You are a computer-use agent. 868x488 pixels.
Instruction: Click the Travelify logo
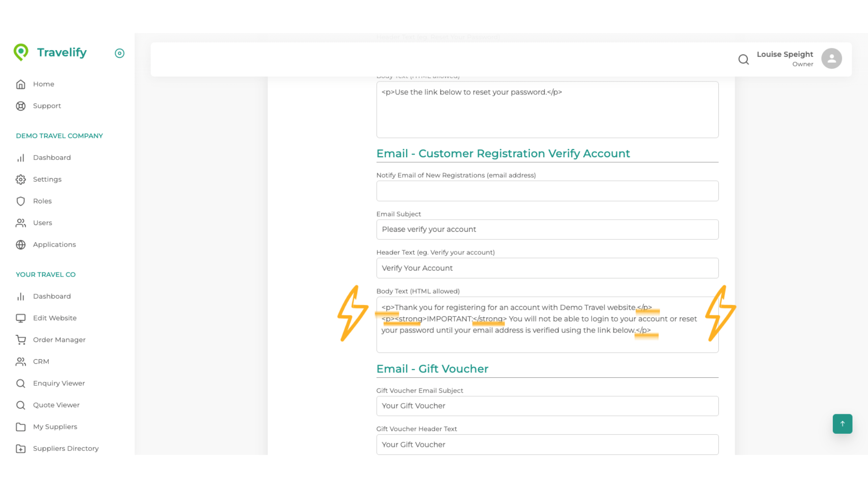click(x=50, y=52)
